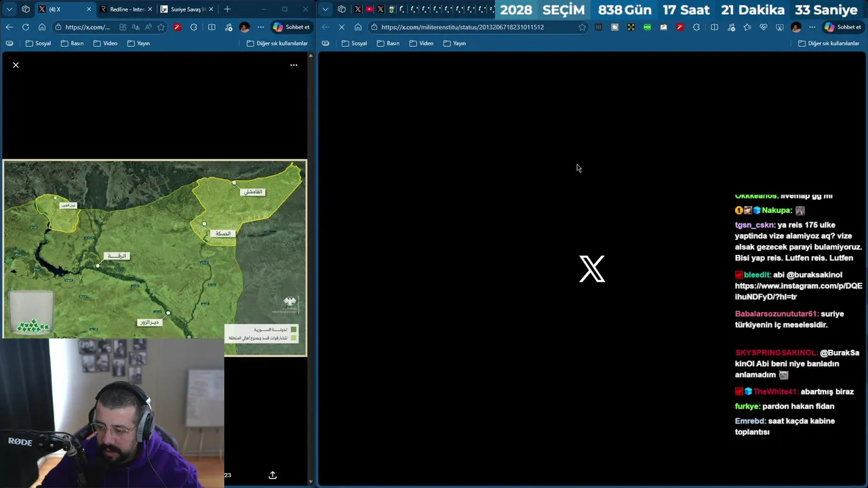Close the Suriye Savaş tab
This screenshot has height=488, width=868.
[211, 9]
